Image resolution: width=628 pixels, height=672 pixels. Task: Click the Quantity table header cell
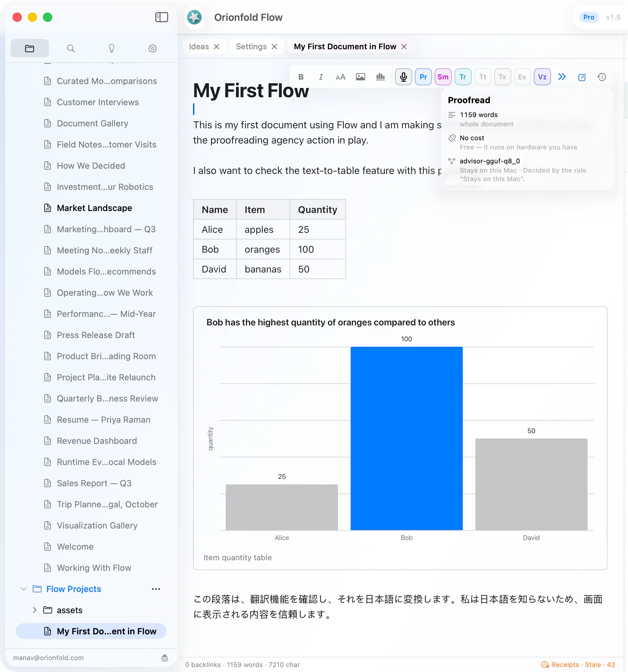(x=318, y=210)
